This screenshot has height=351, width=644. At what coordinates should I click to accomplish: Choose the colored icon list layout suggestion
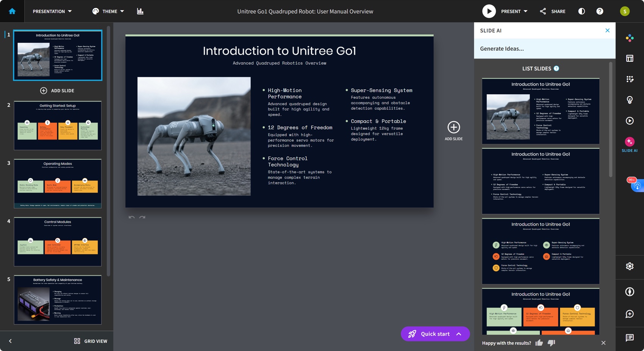pos(541,251)
